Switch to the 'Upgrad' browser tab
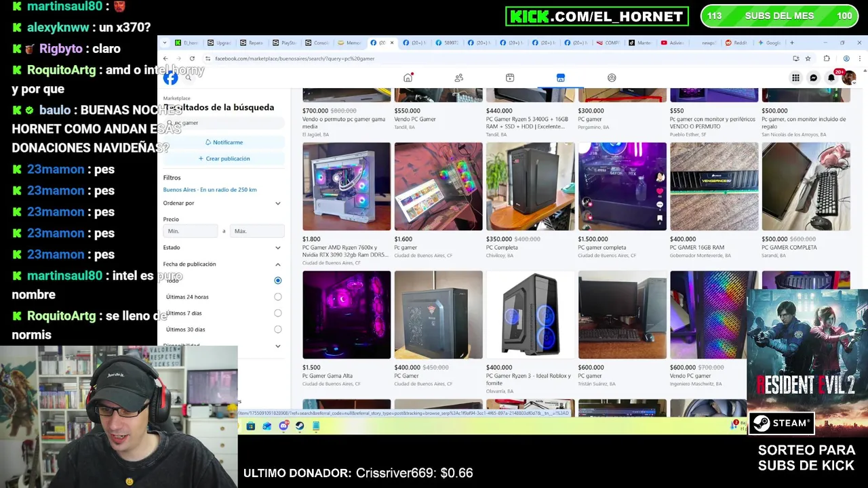Image resolution: width=868 pixels, height=488 pixels. [220, 43]
